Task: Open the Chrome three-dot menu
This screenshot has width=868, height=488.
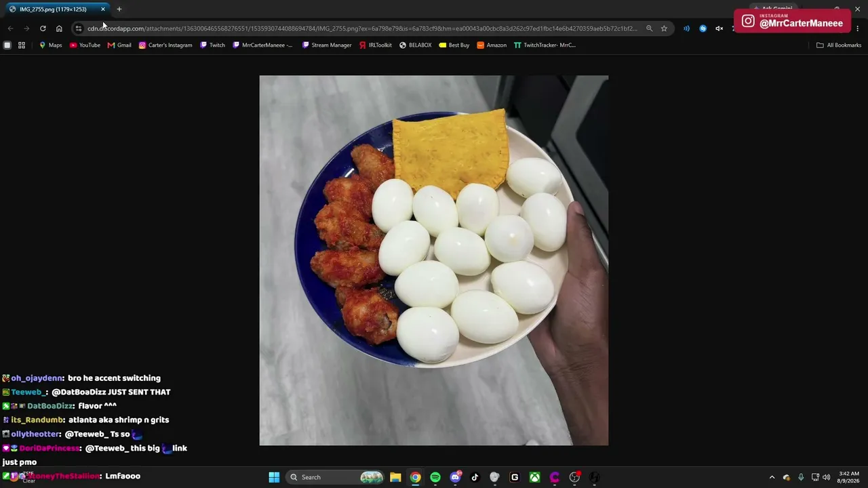Action: [858, 28]
